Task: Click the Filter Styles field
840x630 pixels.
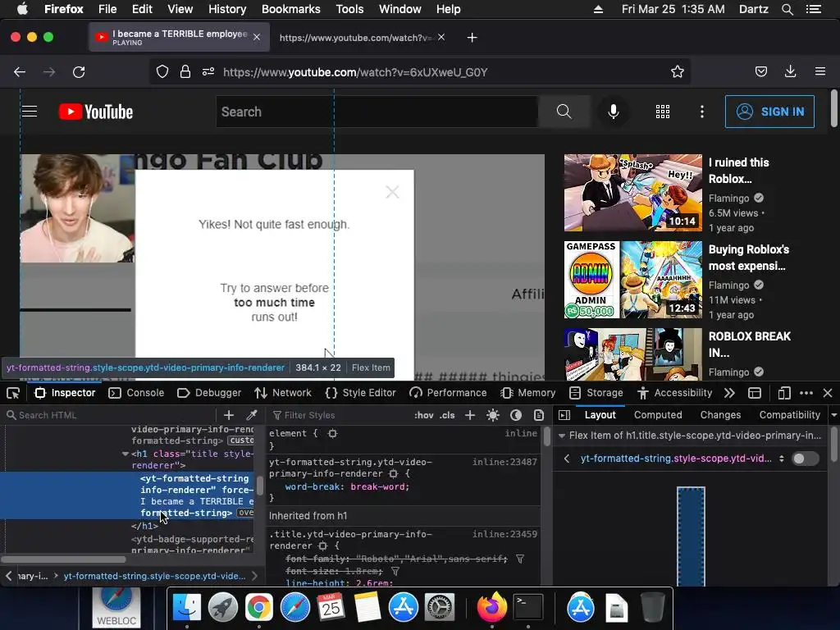Action: click(340, 415)
